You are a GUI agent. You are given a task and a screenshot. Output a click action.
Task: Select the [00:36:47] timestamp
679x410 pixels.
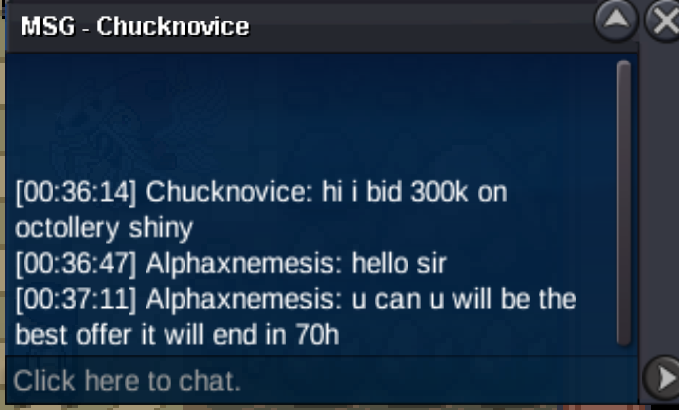tap(76, 263)
